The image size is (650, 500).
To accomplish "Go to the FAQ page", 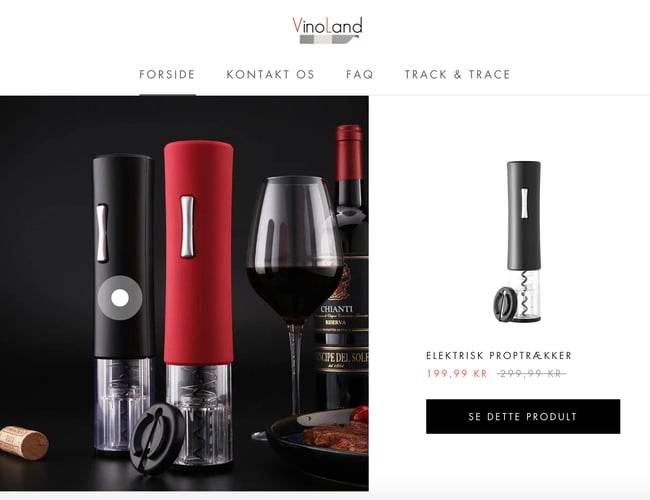I will [360, 75].
